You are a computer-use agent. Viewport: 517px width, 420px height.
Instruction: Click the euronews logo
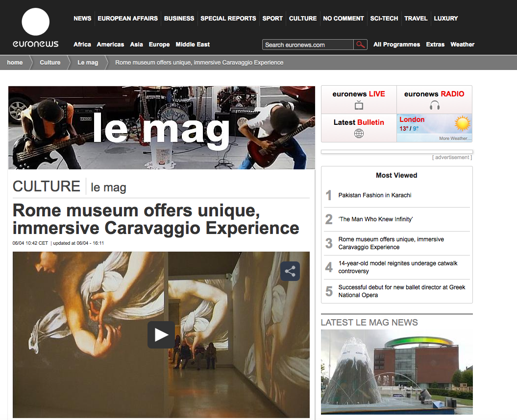coord(35,29)
